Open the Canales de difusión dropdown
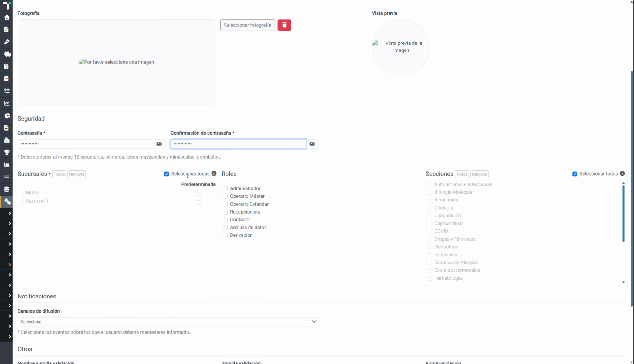The image size is (634, 364). [x=168, y=322]
